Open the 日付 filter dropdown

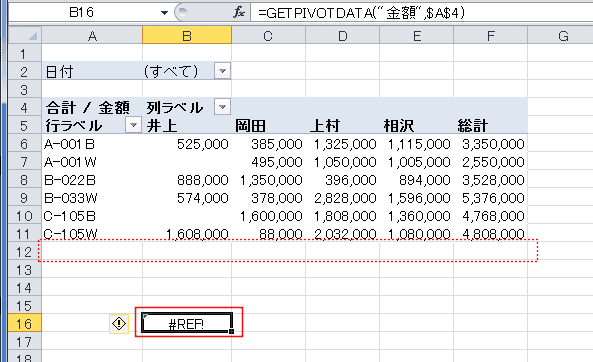click(222, 71)
